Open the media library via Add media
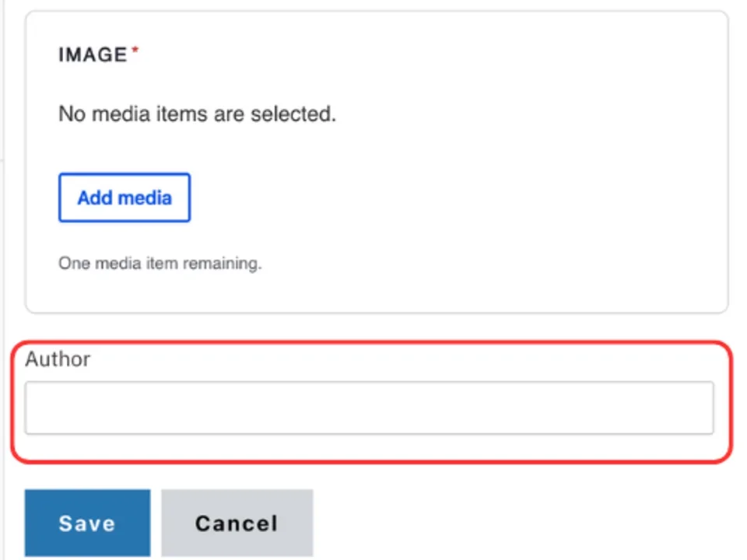Screen dimensions: 747x560 (x=124, y=198)
